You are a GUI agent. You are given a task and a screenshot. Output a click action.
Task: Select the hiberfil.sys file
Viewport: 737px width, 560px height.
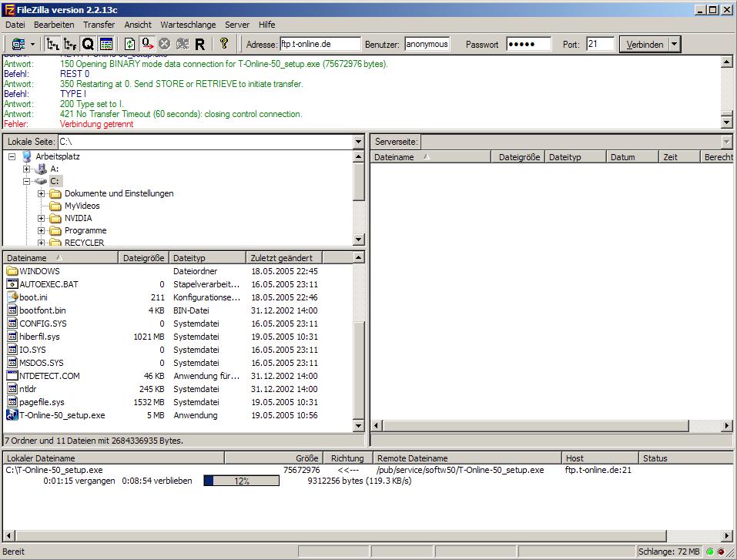39,337
